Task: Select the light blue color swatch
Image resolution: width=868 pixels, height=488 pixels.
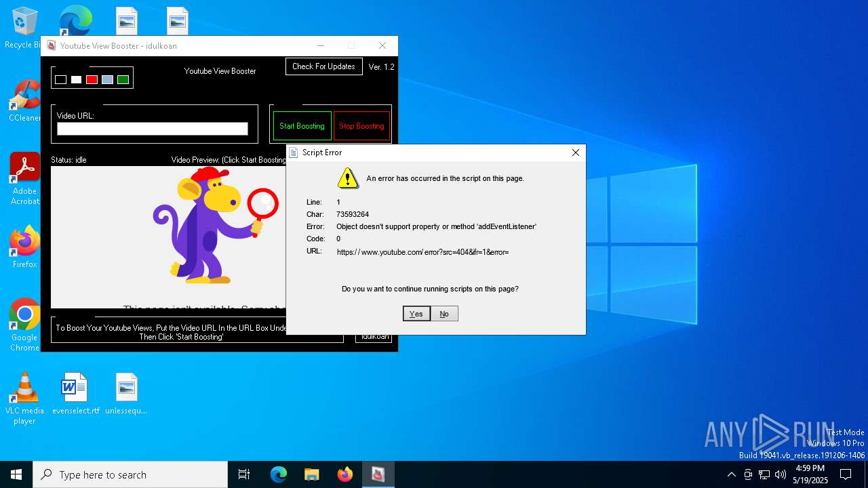Action: (107, 79)
